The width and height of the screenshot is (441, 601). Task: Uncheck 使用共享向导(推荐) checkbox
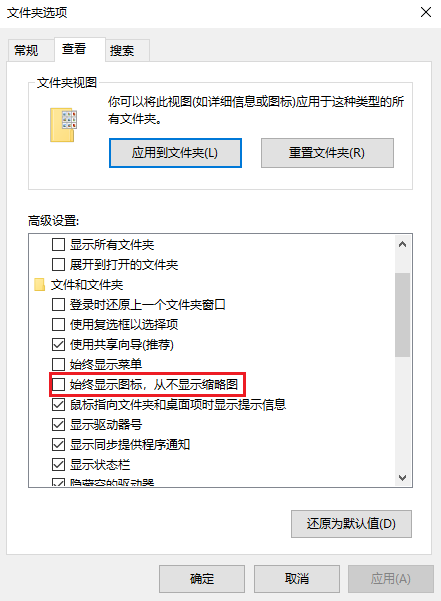point(58,344)
